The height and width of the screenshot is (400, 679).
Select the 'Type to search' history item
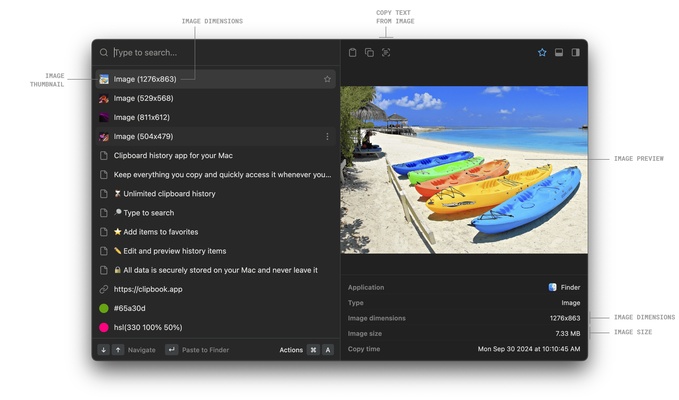(x=216, y=213)
